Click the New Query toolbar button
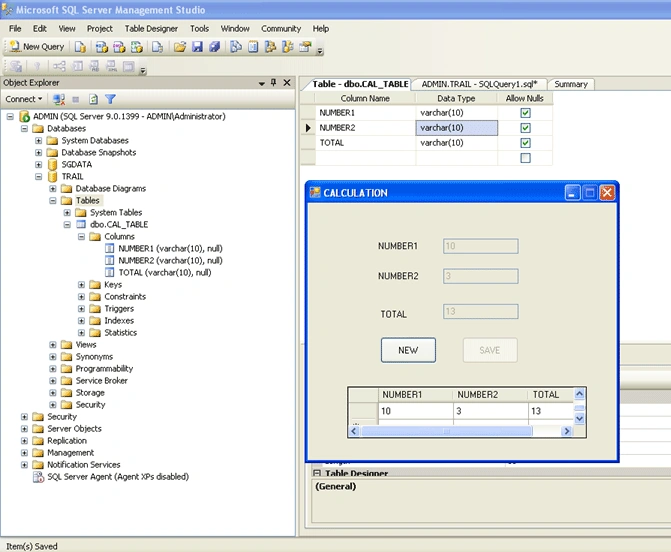 (x=37, y=47)
